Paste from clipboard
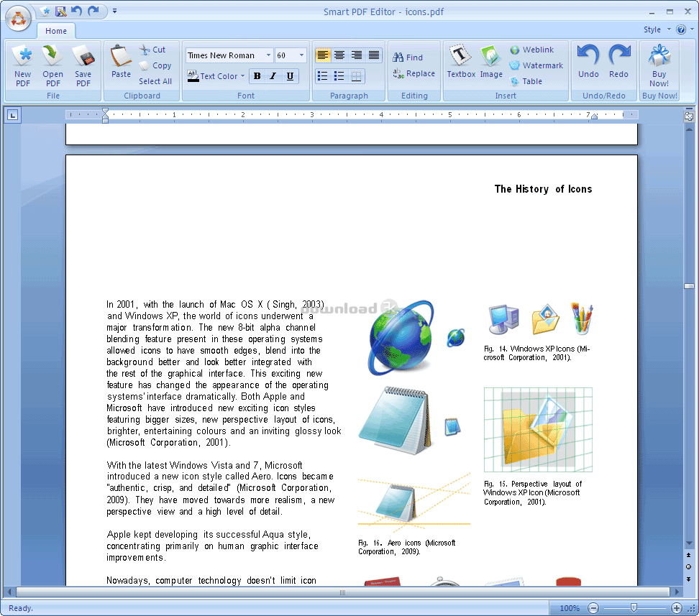This screenshot has height=616, width=699. (x=121, y=62)
